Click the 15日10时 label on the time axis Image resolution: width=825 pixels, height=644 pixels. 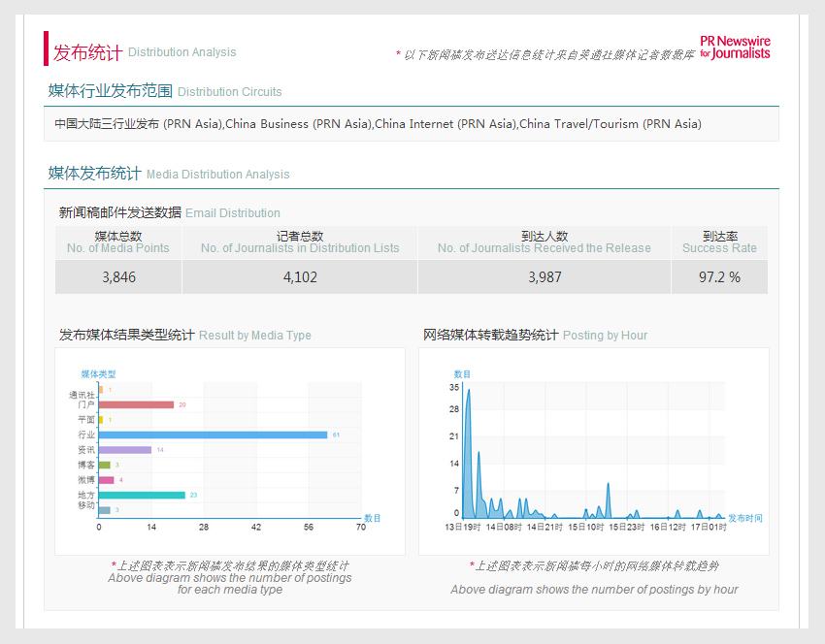click(x=585, y=527)
